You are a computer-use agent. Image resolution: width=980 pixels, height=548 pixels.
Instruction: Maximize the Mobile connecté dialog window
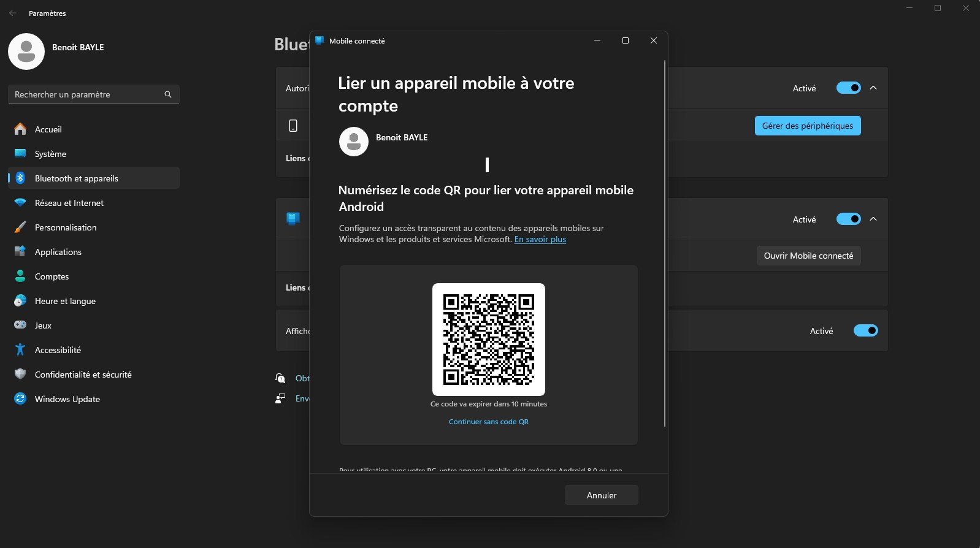[x=626, y=41]
